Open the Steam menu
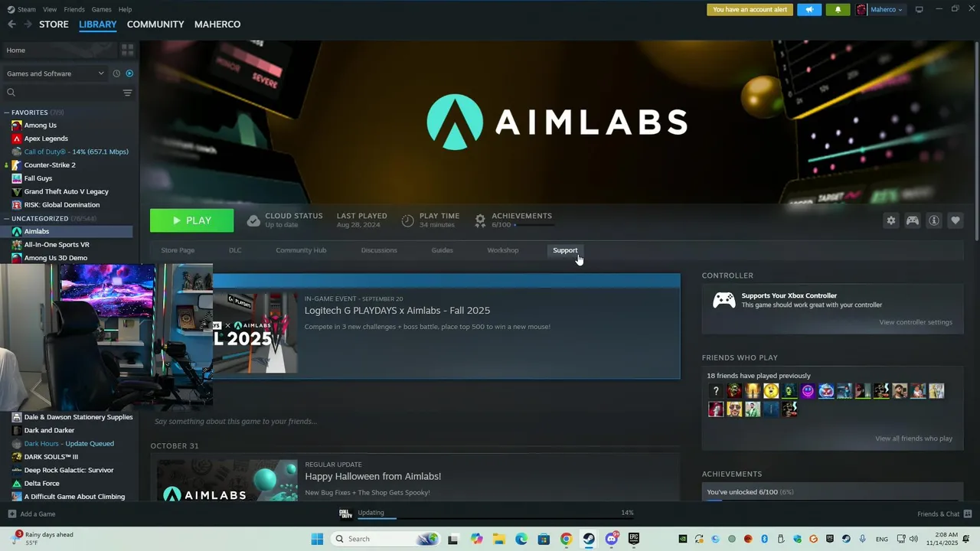The image size is (980, 551). tap(27, 9)
